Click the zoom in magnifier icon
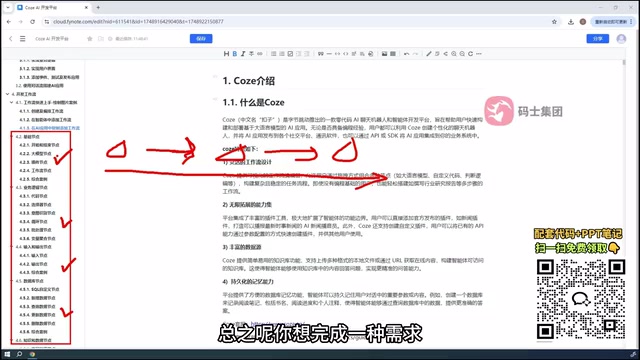Screen dimensions: 640x360 453,54
